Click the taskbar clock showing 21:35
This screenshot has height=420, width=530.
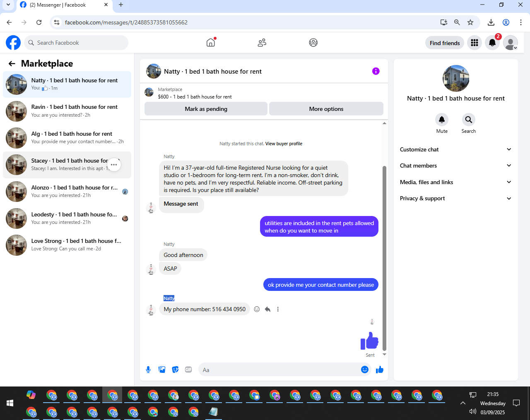click(x=493, y=394)
